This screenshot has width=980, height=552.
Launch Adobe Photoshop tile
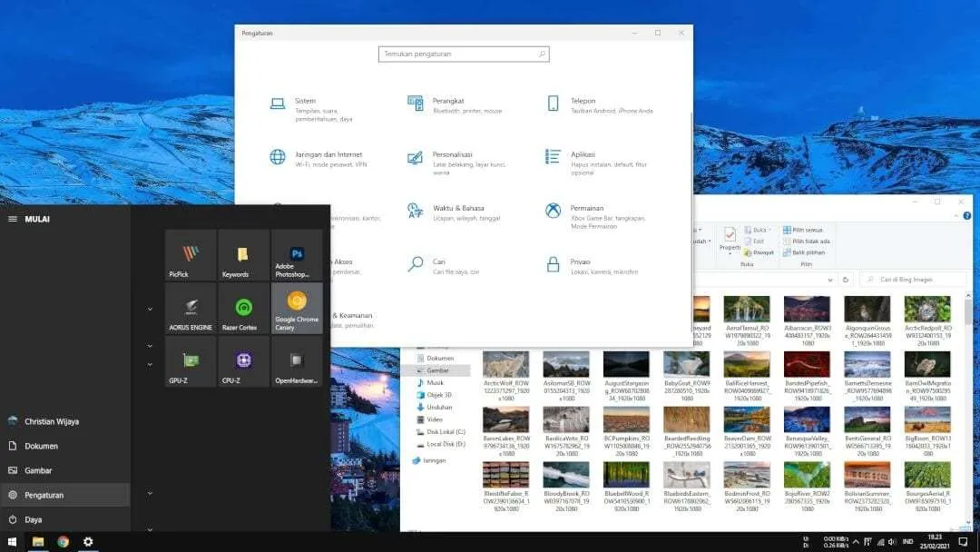click(297, 255)
